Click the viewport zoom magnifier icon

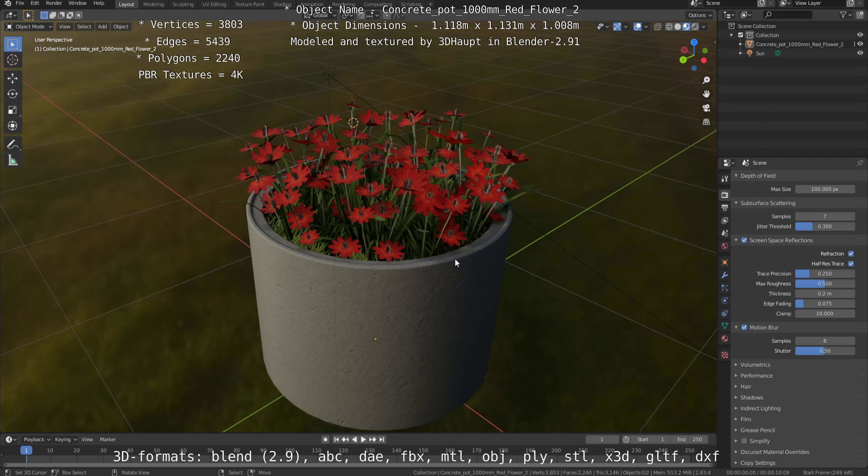706,80
